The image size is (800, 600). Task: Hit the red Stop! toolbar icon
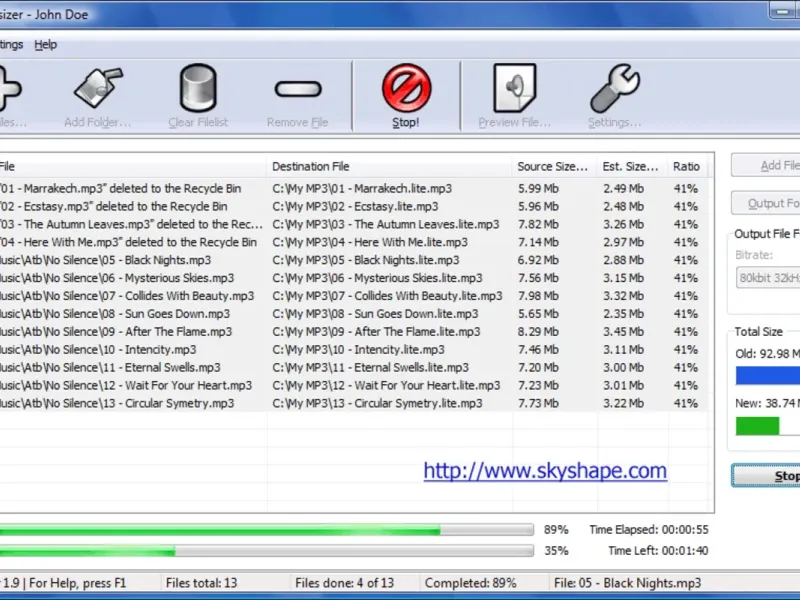tap(406, 88)
